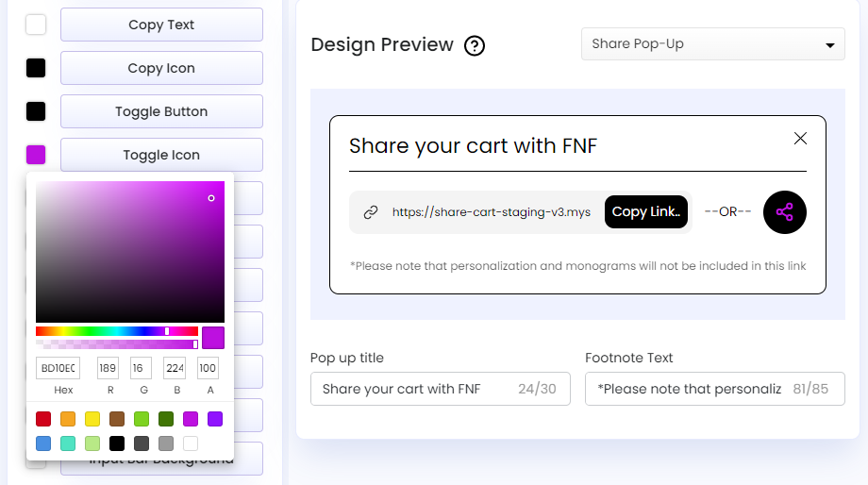The image size is (868, 485).
Task: Select the Copy Icon option button
Action: (x=161, y=68)
